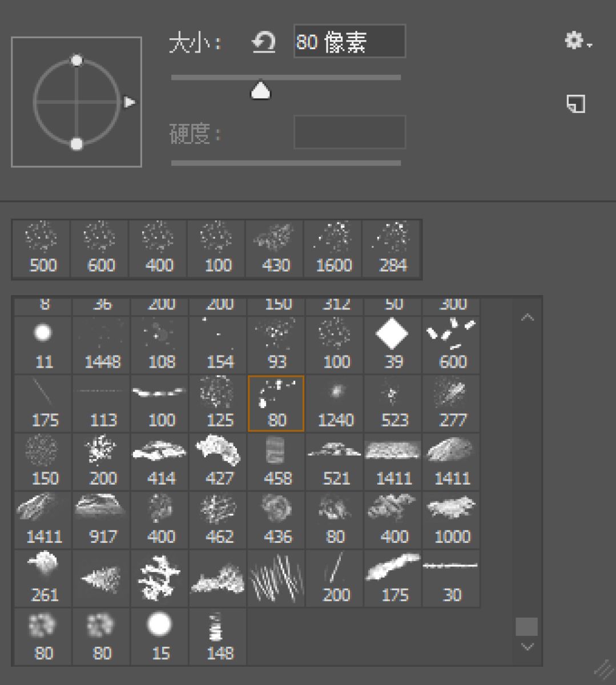Select the diamond-shaped 39 brush

393,345
